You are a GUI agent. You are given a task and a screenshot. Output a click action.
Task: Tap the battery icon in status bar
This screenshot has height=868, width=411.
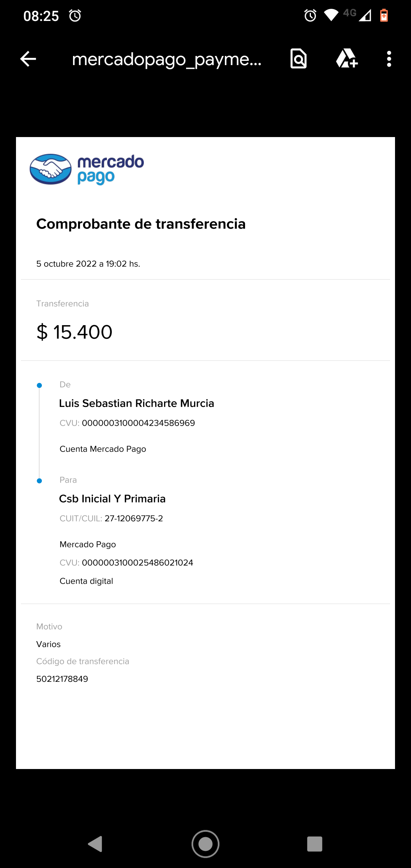click(x=384, y=16)
